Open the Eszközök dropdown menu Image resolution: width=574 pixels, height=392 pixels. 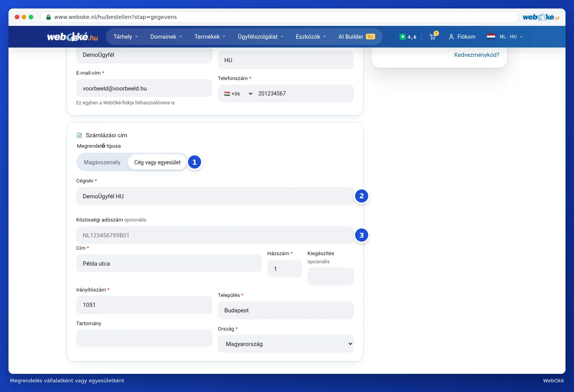311,37
